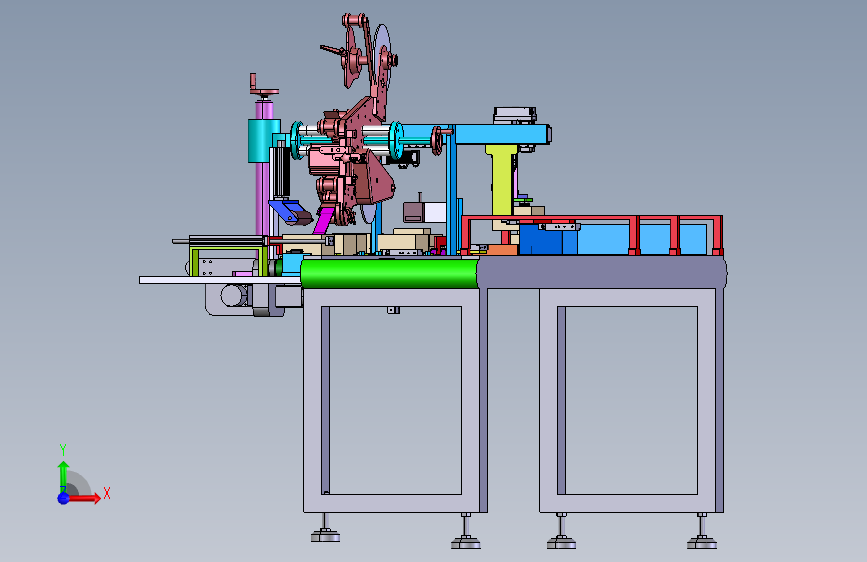867x562 pixels.
Task: Click the Y label of the triad
Action: tap(63, 450)
